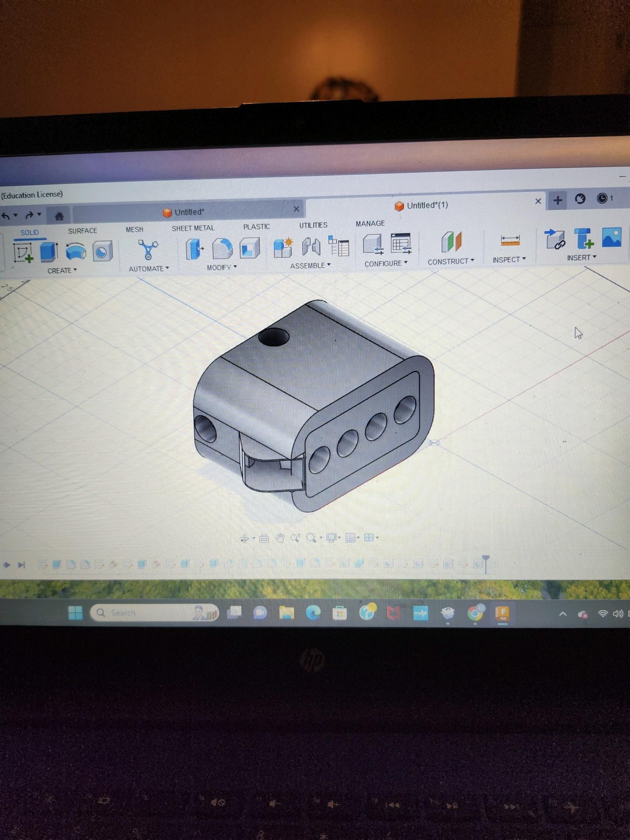Click the Extensions icon near new tab
This screenshot has width=630, height=840.
coord(580,199)
